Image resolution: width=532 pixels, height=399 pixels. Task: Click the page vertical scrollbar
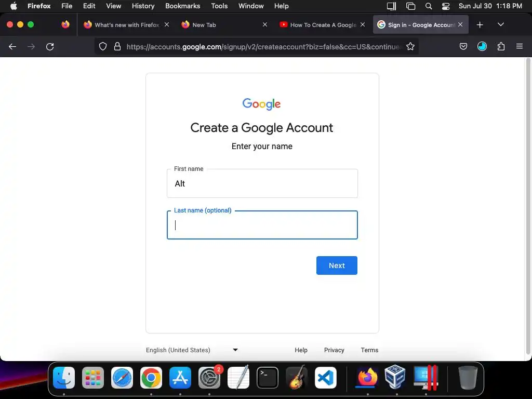[528, 206]
